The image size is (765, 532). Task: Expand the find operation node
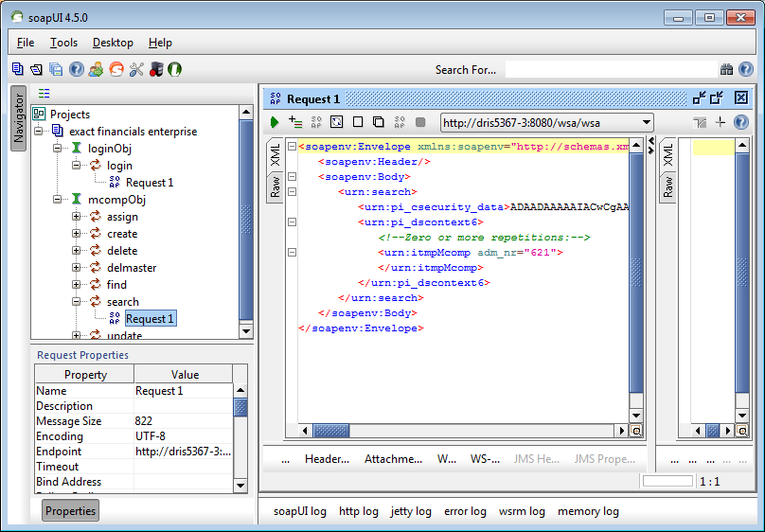[x=76, y=284]
